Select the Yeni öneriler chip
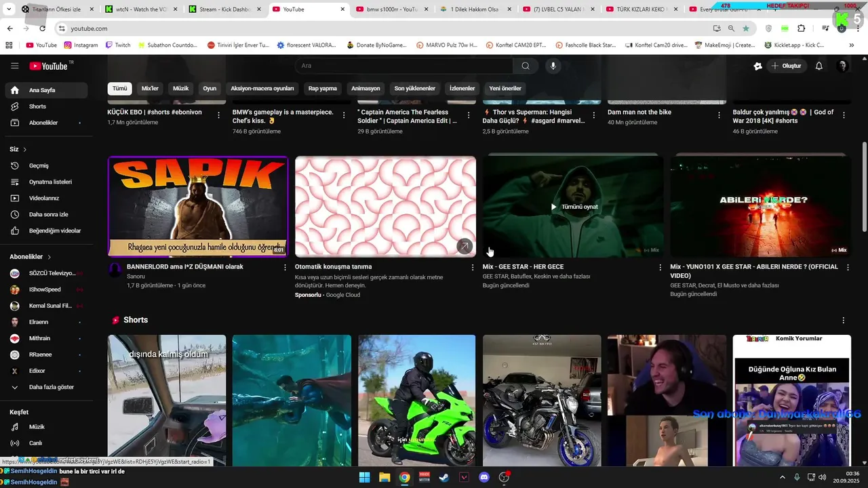The image size is (868, 488). click(x=505, y=88)
